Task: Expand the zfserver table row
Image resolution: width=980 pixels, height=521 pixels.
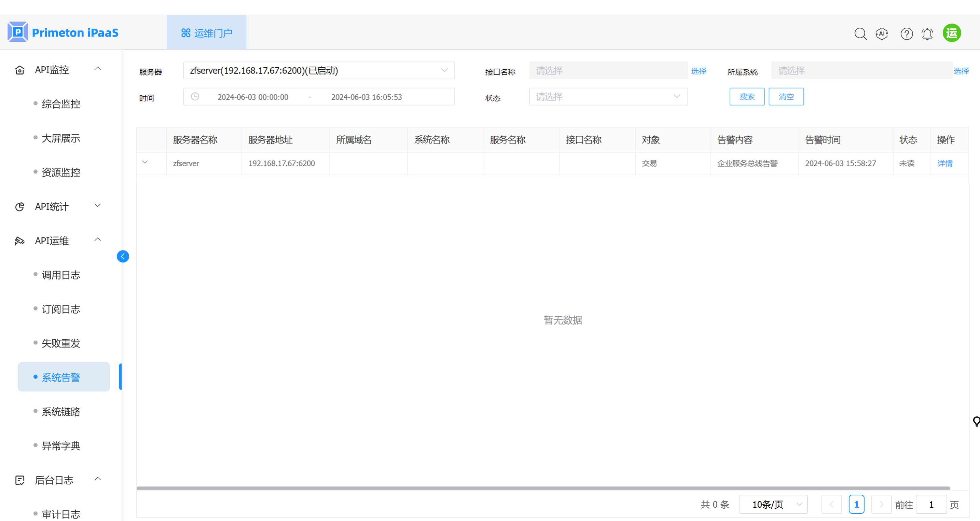Action: [x=145, y=163]
